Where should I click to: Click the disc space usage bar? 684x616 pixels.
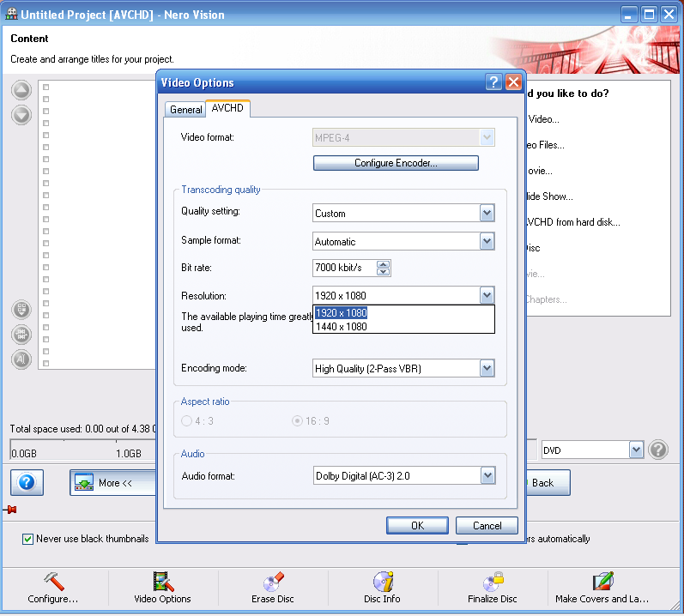tap(83, 450)
